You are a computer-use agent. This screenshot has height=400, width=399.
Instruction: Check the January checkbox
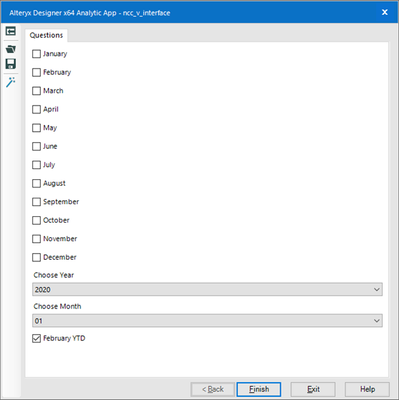click(x=36, y=54)
